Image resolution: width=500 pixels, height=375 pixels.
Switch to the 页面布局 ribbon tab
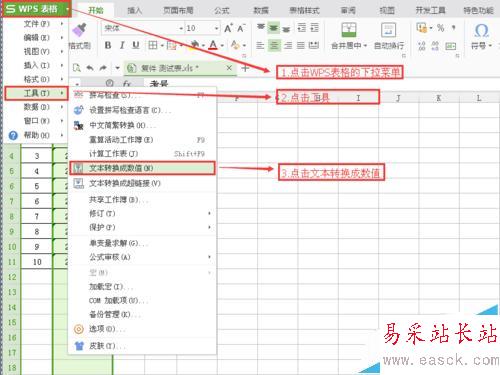(178, 11)
